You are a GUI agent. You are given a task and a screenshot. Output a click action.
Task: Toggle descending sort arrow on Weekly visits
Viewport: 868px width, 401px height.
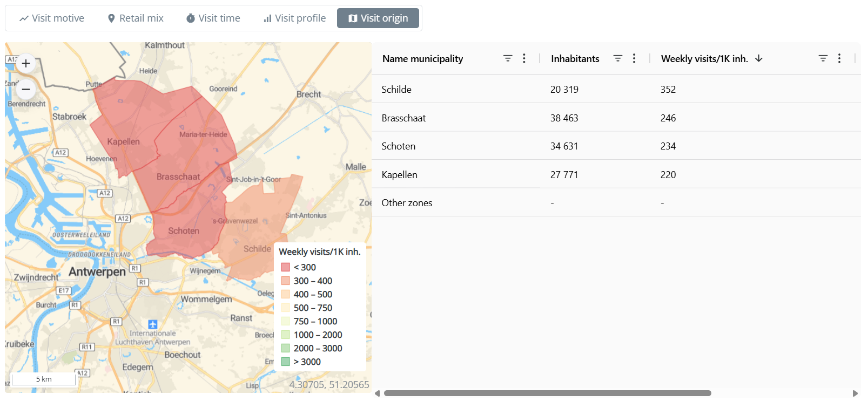point(759,58)
